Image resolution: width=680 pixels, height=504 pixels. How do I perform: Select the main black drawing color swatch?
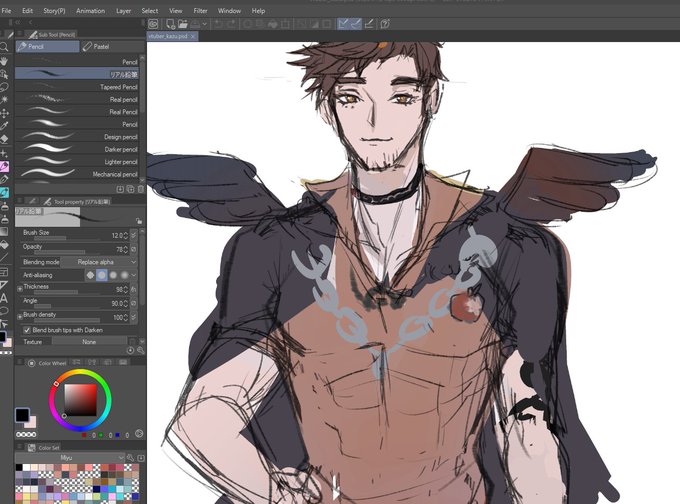pyautogui.click(x=22, y=415)
